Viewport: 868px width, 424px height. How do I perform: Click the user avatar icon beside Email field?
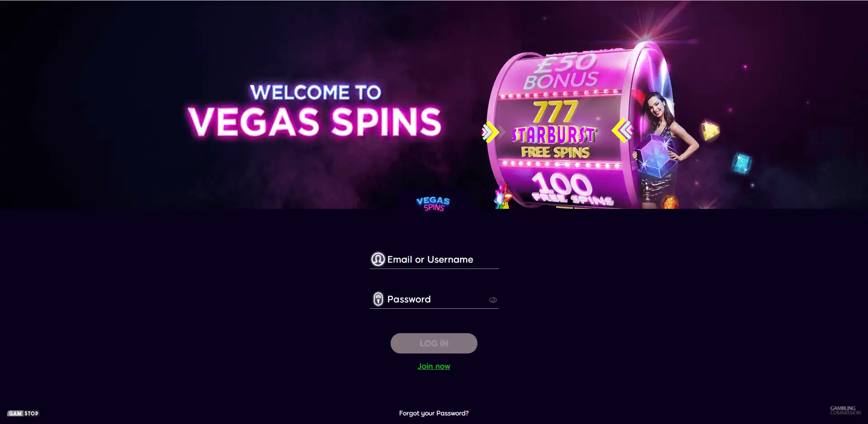[378, 259]
